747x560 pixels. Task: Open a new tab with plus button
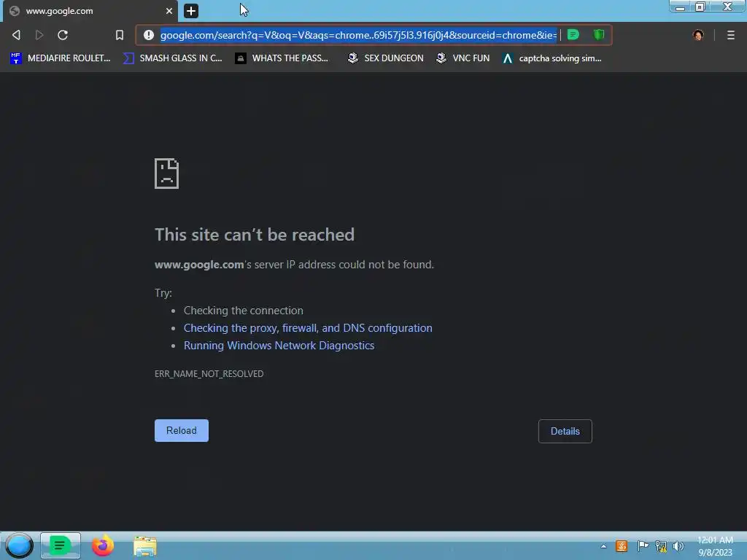(x=191, y=11)
